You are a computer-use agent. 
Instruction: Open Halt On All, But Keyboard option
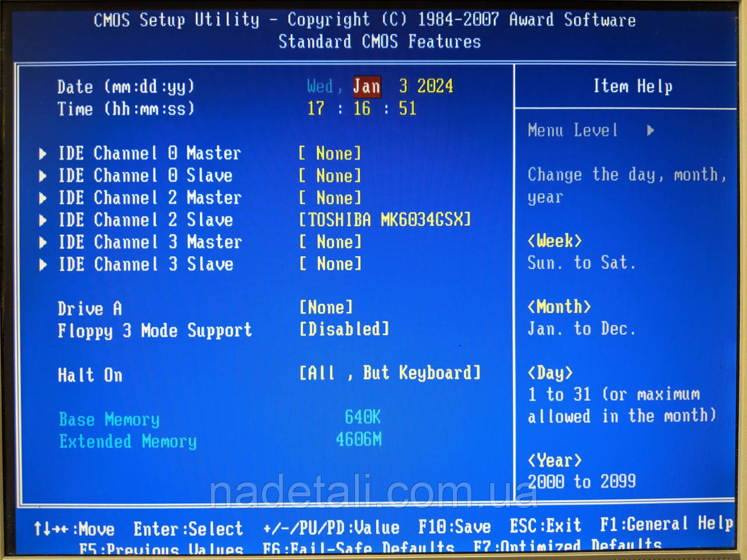(x=389, y=373)
